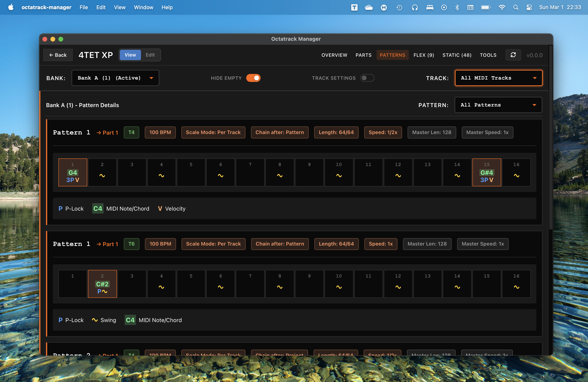The width and height of the screenshot is (588, 382).
Task: Click the refresh/sync icon near the version number
Action: 513,55
